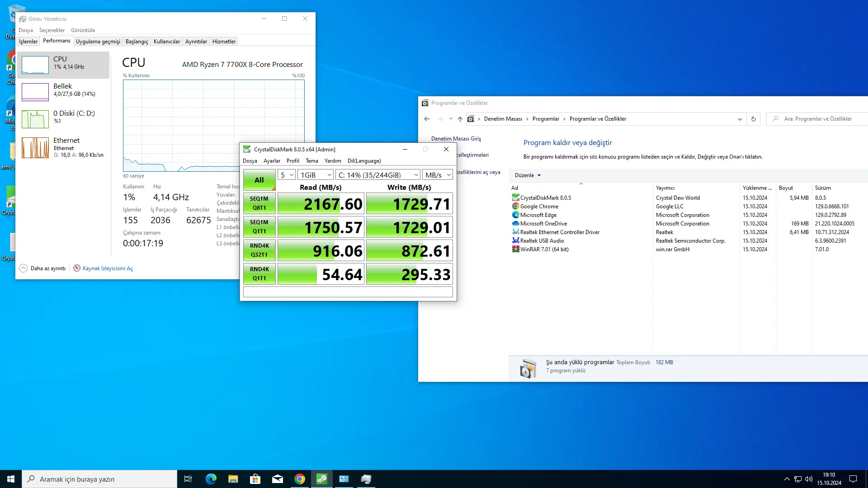
Task: Select Google Chrome in the programs list
Action: pos(539,206)
